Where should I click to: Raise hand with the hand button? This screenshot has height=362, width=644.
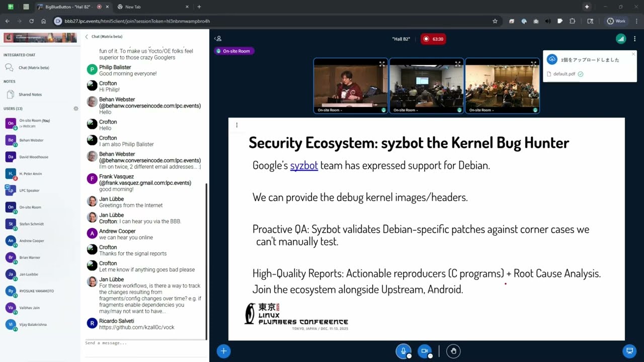[x=453, y=351]
